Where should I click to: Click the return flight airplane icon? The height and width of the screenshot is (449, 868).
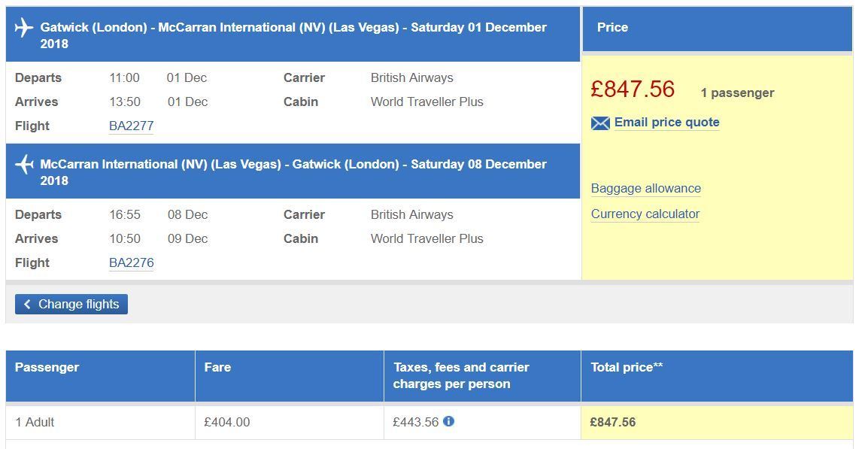click(x=24, y=165)
